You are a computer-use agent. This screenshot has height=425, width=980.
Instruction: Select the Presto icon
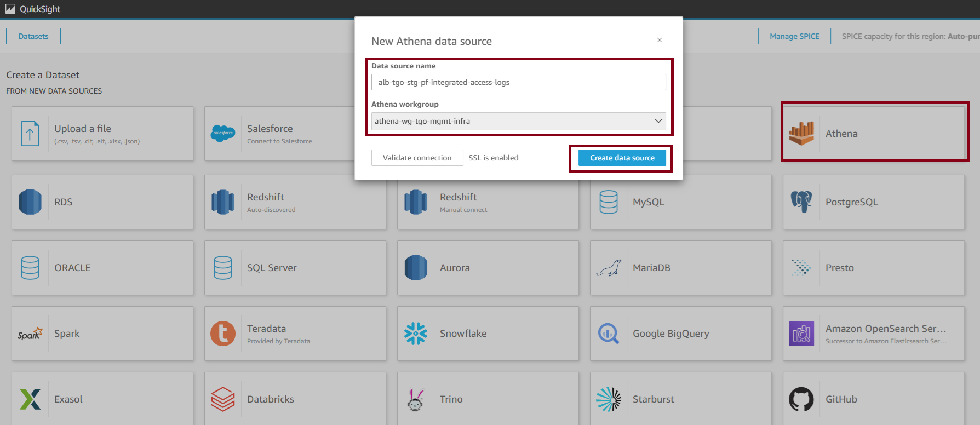[x=801, y=268]
